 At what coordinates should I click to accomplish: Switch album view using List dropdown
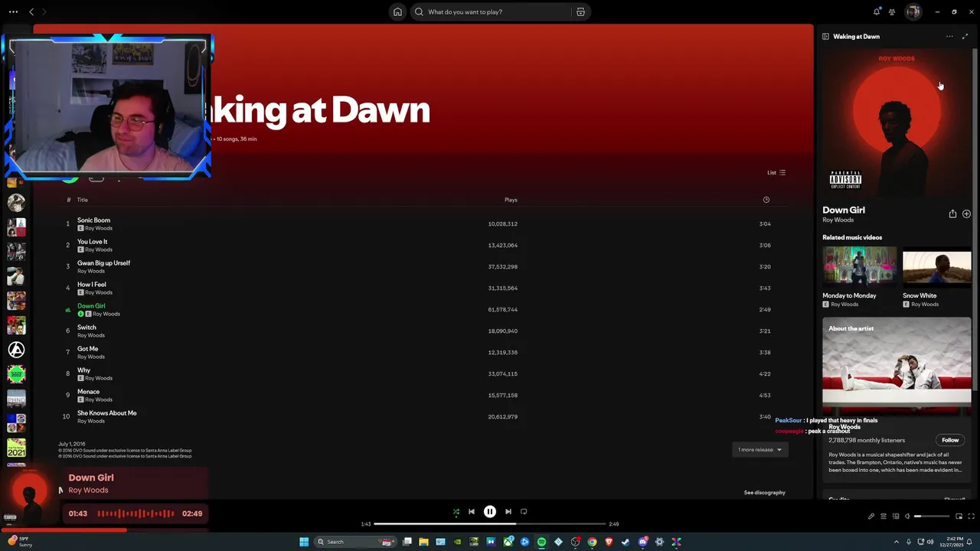[776, 172]
